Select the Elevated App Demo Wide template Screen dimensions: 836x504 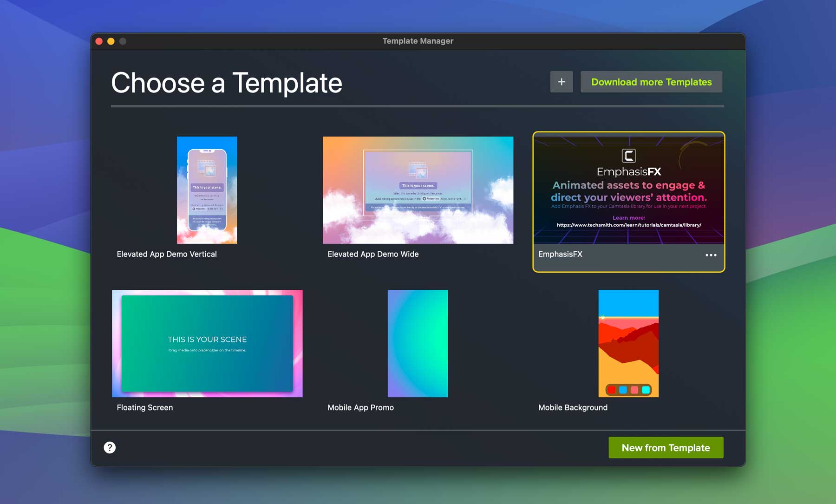pyautogui.click(x=418, y=190)
